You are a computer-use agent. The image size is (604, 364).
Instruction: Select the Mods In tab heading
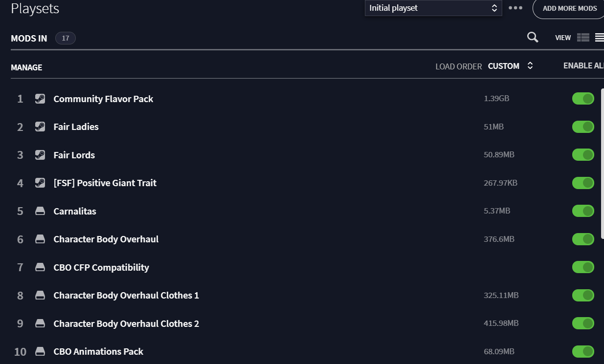pos(29,38)
